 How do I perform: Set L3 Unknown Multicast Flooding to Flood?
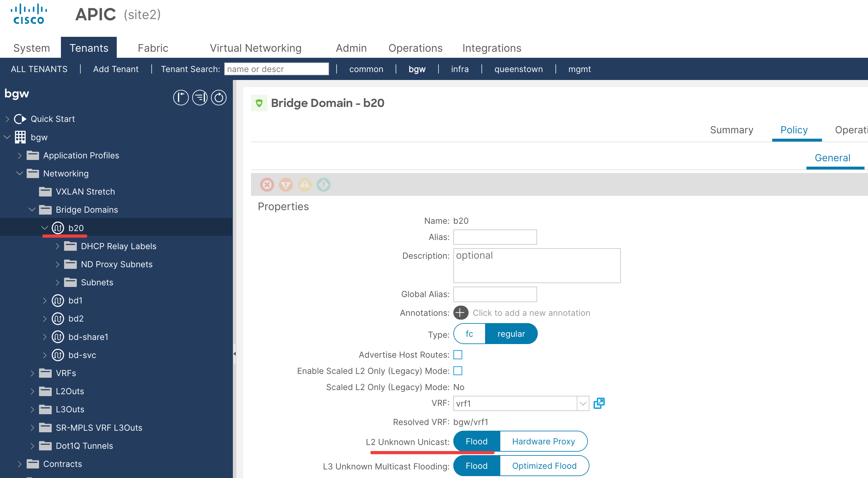[x=477, y=466]
